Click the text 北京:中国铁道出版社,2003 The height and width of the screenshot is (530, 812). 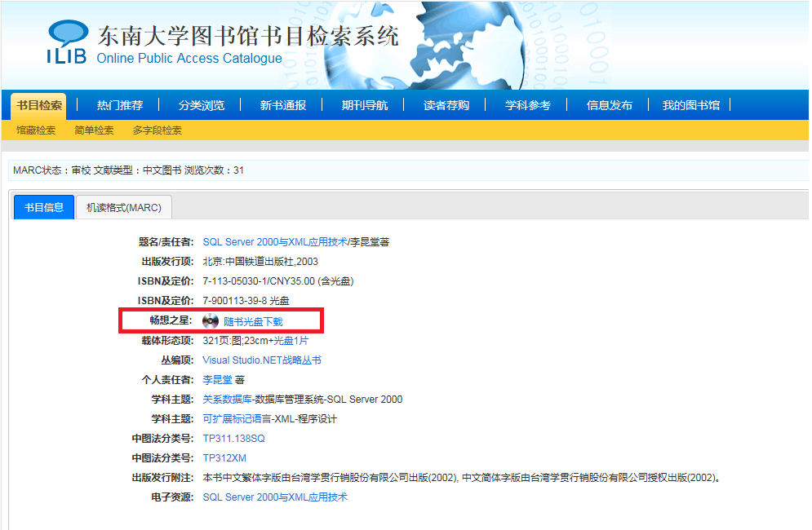click(260, 262)
